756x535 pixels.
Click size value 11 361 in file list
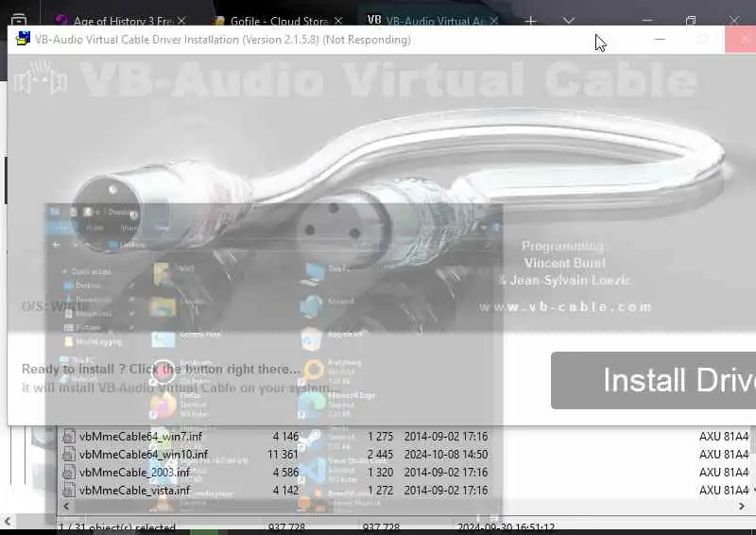pyautogui.click(x=283, y=455)
